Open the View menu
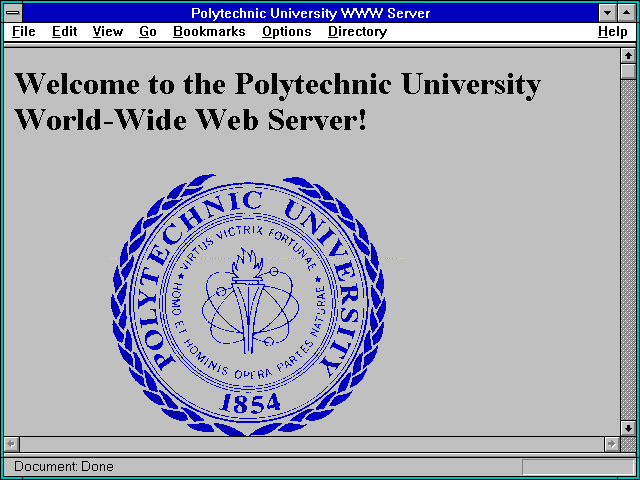Screen dimensions: 640x480 (x=108, y=32)
